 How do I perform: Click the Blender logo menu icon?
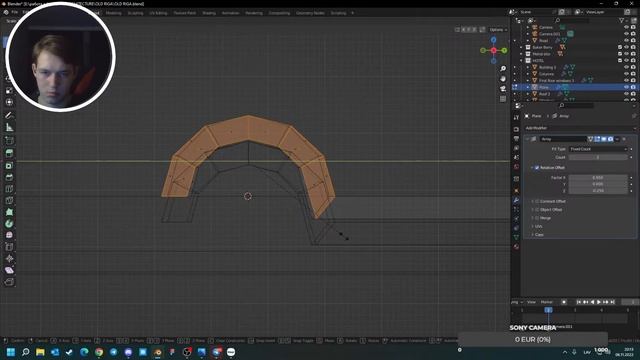[6, 12]
